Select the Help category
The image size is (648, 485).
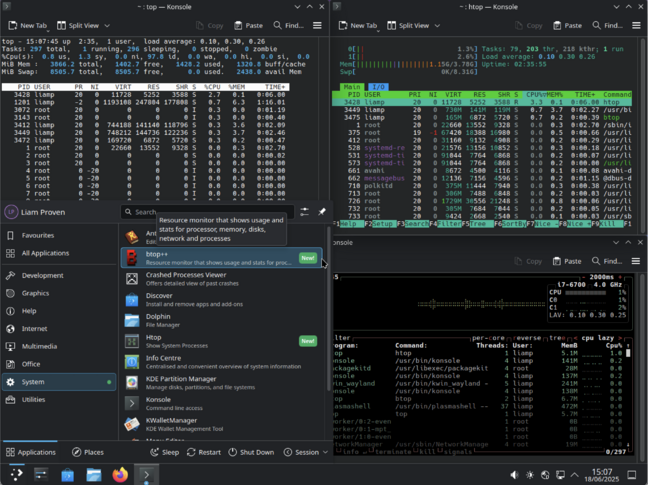point(59,311)
